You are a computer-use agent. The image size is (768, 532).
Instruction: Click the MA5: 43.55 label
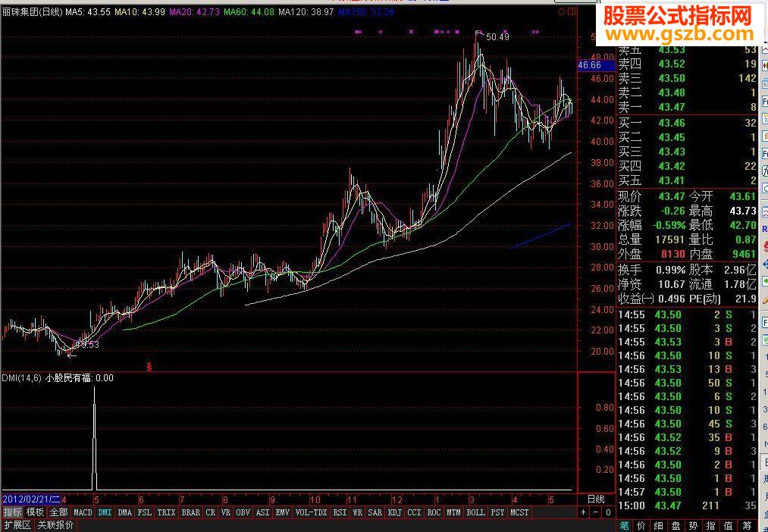(x=88, y=11)
